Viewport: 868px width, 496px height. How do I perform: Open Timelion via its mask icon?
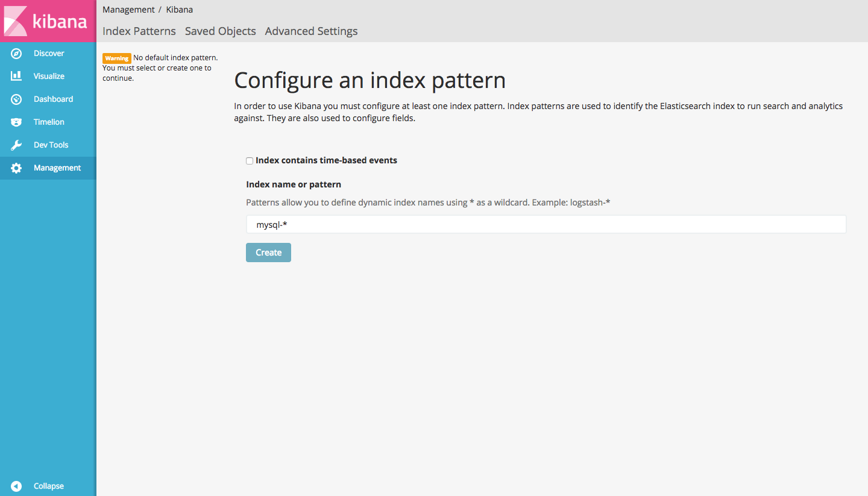pos(16,122)
